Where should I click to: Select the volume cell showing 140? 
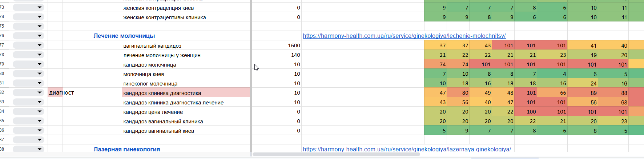(x=277, y=55)
